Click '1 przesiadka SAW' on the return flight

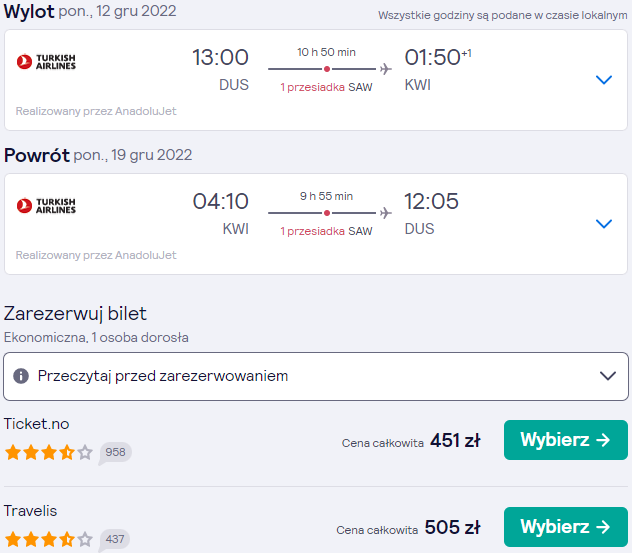coord(326,231)
